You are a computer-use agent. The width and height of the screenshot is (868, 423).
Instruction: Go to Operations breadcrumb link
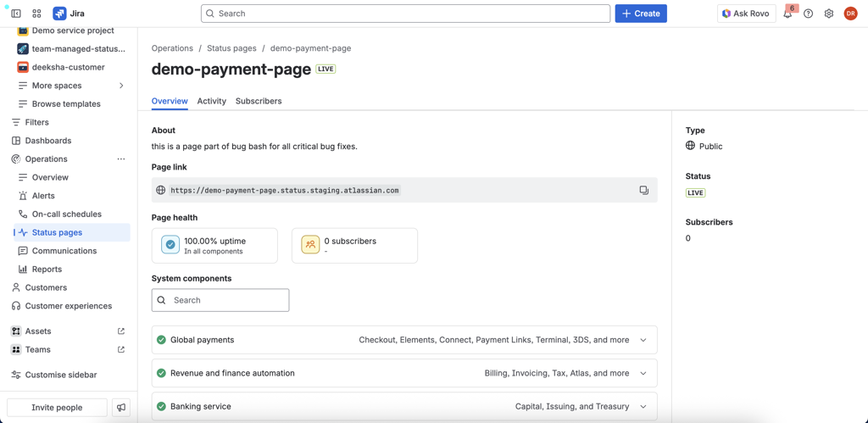pyautogui.click(x=172, y=48)
